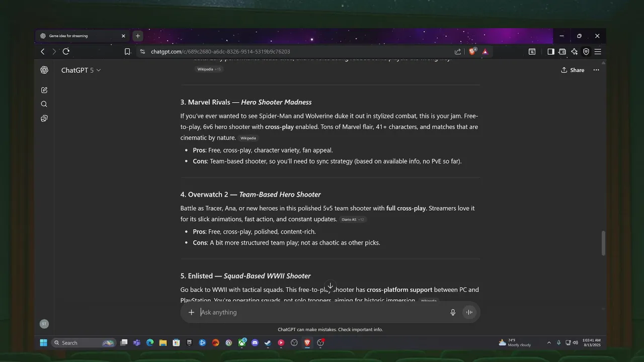Start a new chat with the pencil icon
Image resolution: width=644 pixels, height=362 pixels.
coord(44,90)
